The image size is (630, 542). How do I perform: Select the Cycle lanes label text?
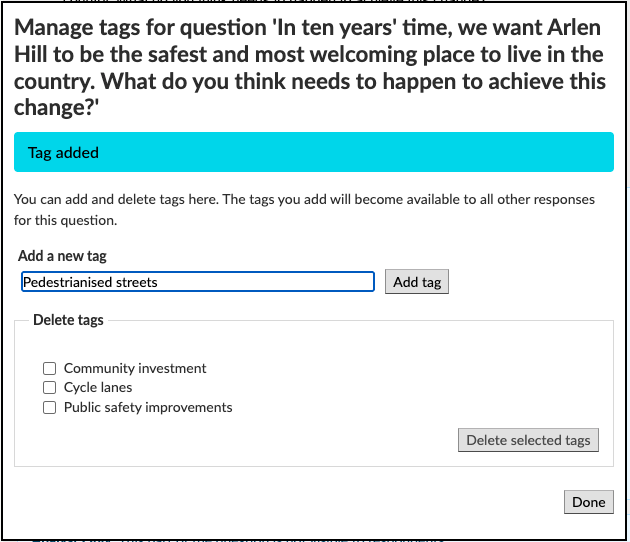pyautogui.click(x=98, y=387)
